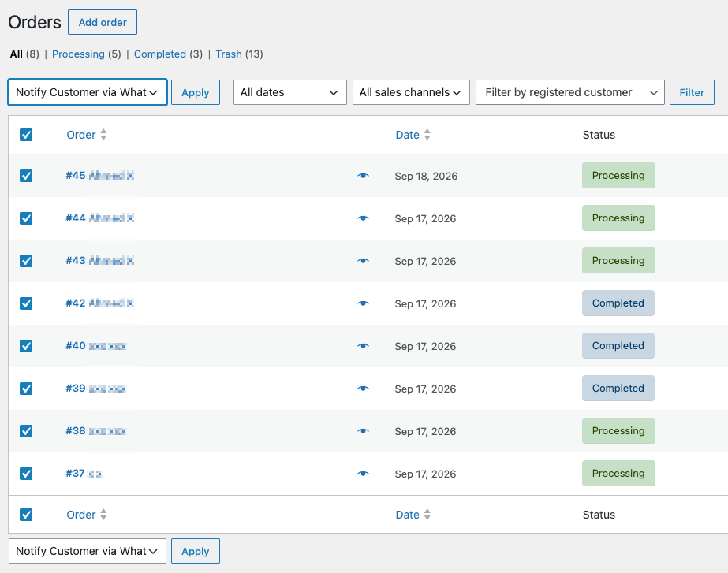Preview order #38 with the eye icon

click(x=363, y=431)
